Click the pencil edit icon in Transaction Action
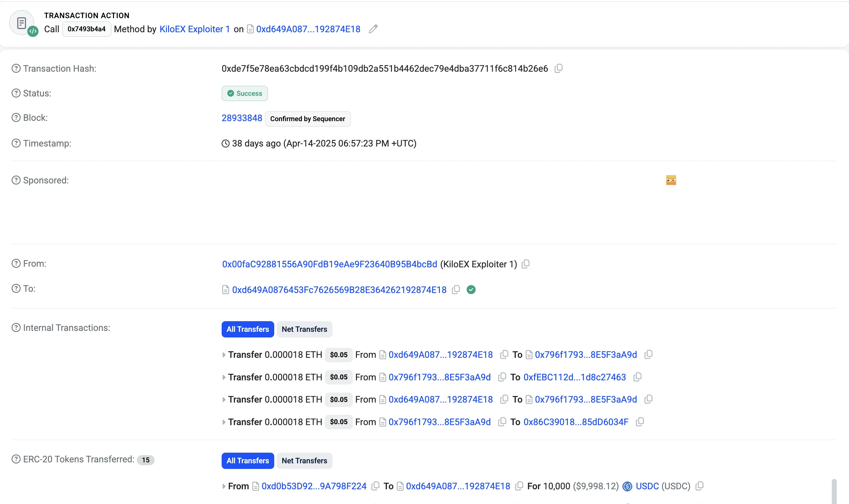849x504 pixels. coord(373,29)
